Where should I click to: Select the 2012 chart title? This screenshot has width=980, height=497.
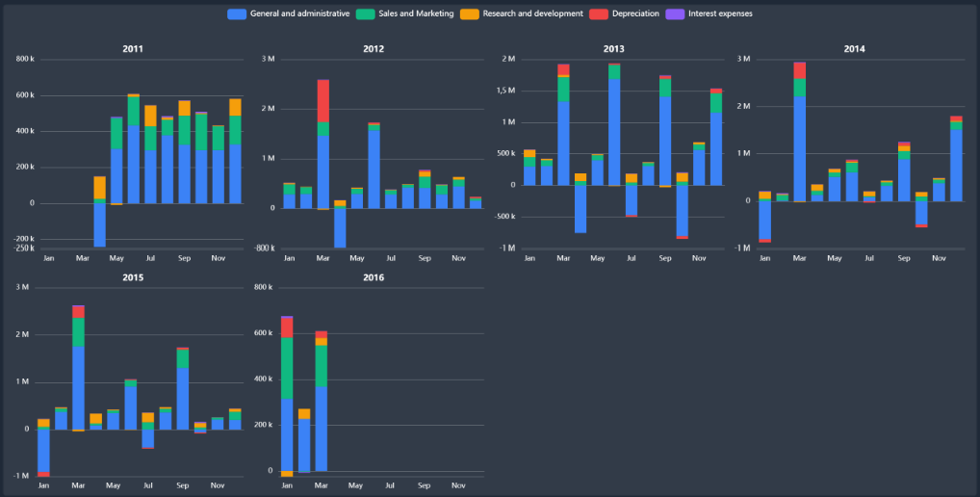click(374, 49)
